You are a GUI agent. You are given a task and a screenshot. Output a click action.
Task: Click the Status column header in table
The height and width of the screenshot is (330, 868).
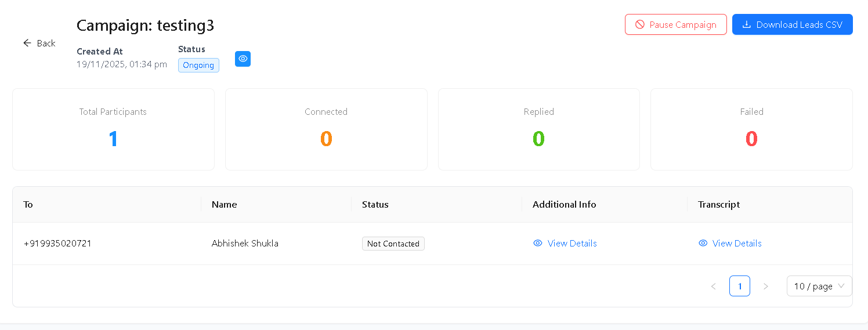pos(436,204)
